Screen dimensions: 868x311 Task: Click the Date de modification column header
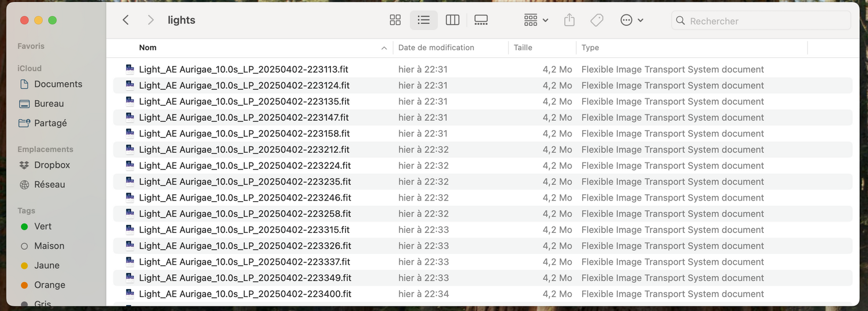[436, 48]
